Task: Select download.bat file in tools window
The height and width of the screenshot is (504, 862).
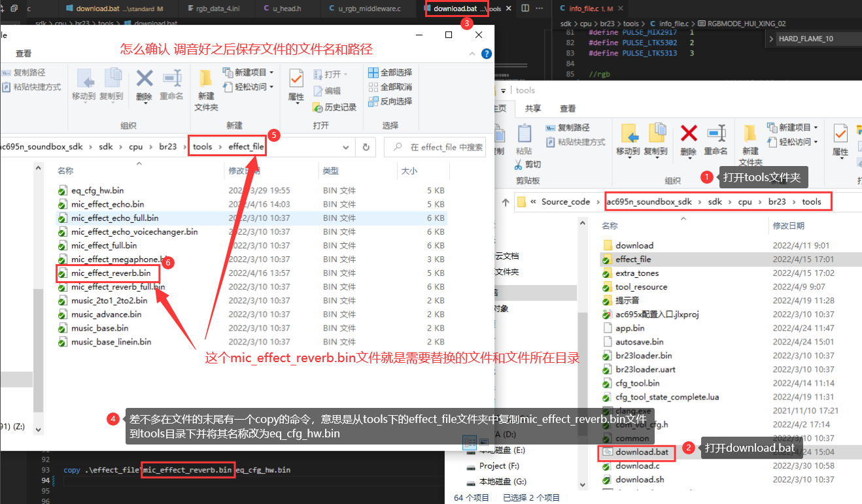Action: click(x=642, y=452)
